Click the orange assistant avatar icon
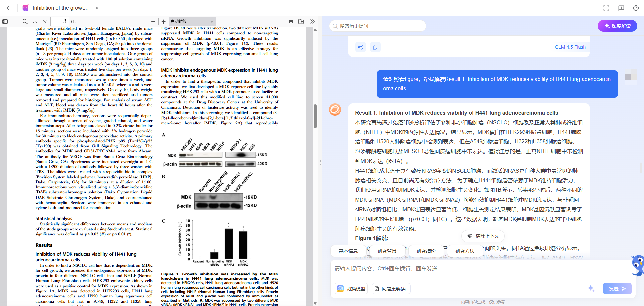This screenshot has height=306, width=644. tap(335, 110)
